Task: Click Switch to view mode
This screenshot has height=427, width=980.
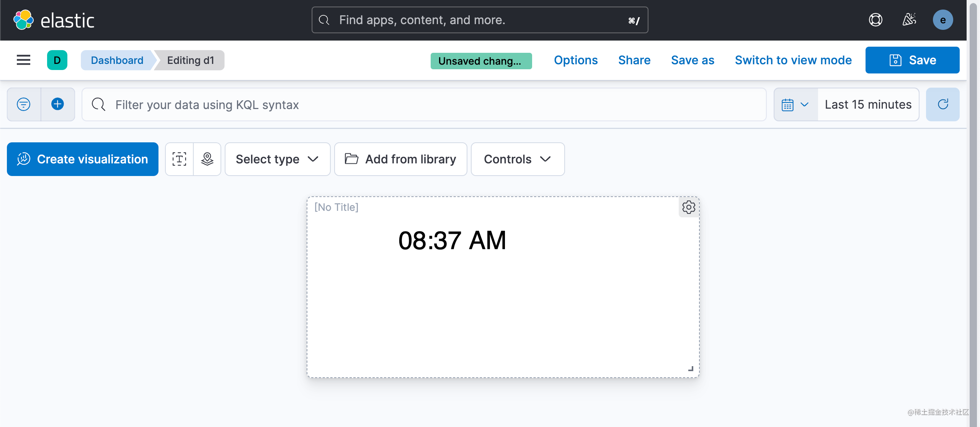Action: point(793,60)
